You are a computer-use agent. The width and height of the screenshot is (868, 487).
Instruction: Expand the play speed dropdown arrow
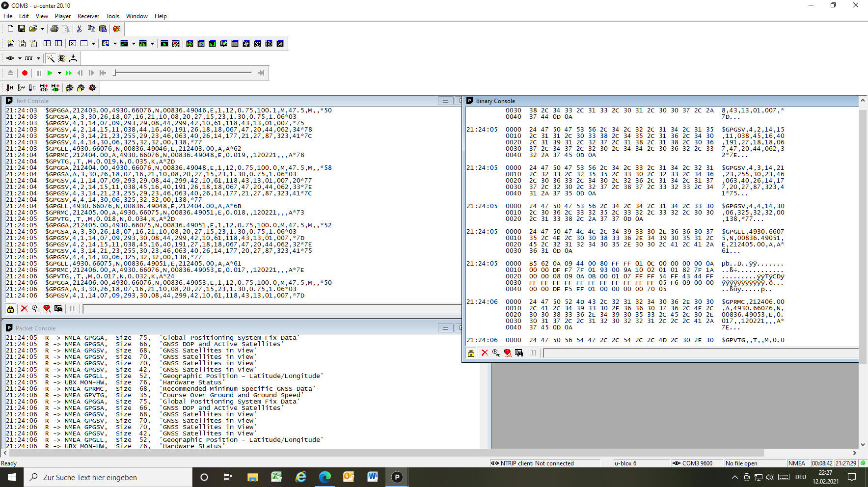(x=59, y=73)
